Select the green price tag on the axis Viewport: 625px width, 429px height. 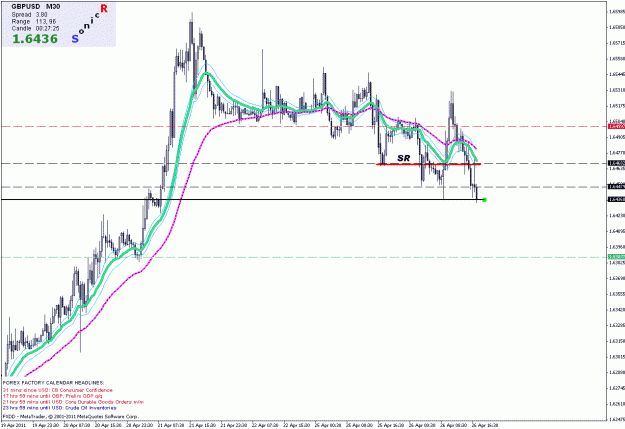pyautogui.click(x=616, y=257)
